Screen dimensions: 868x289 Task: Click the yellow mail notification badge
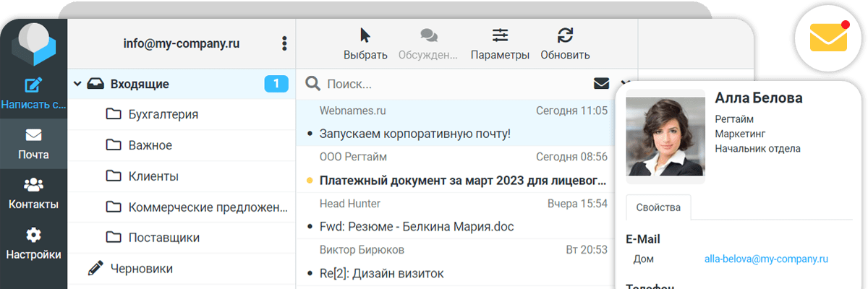click(828, 38)
